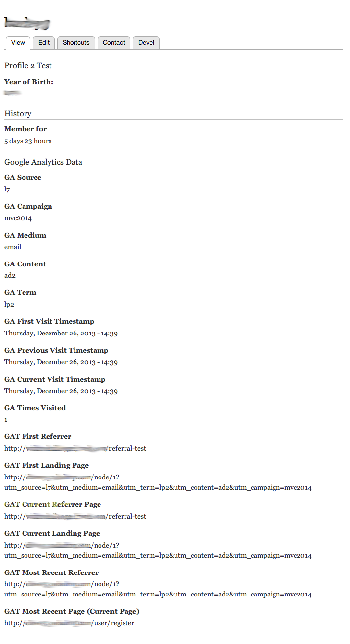Viewport: 350px width, 644px height.
Task: Click the GA Campaign value mvc2014
Action: (x=18, y=218)
